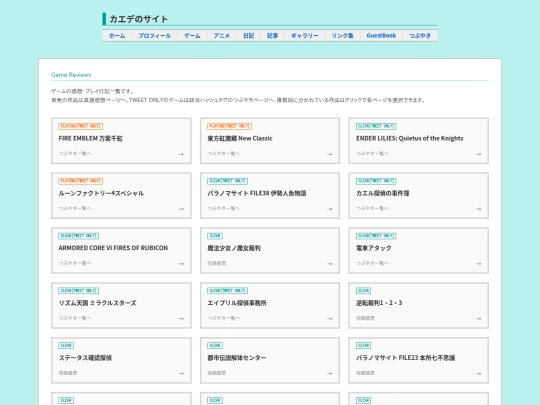Screen dimensions: 540x405
Task: Open the 魔法少女ノ魔女裁判 review card
Action: (x=270, y=250)
